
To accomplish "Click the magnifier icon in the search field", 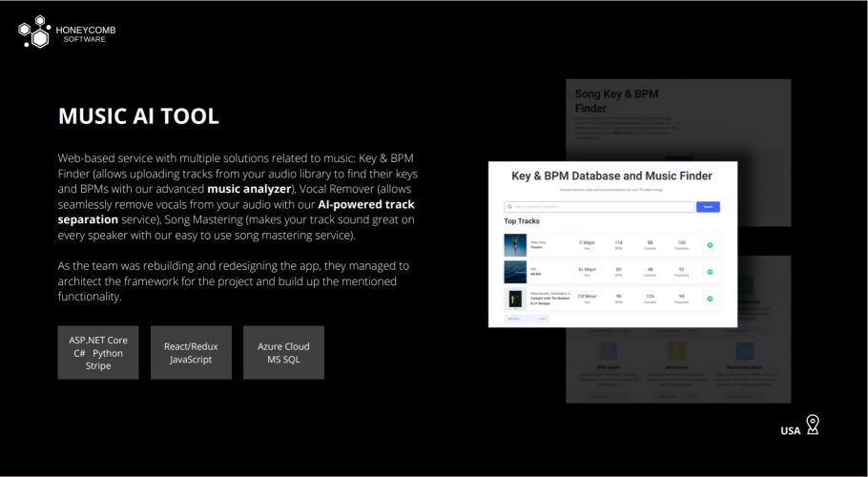I will click(510, 207).
